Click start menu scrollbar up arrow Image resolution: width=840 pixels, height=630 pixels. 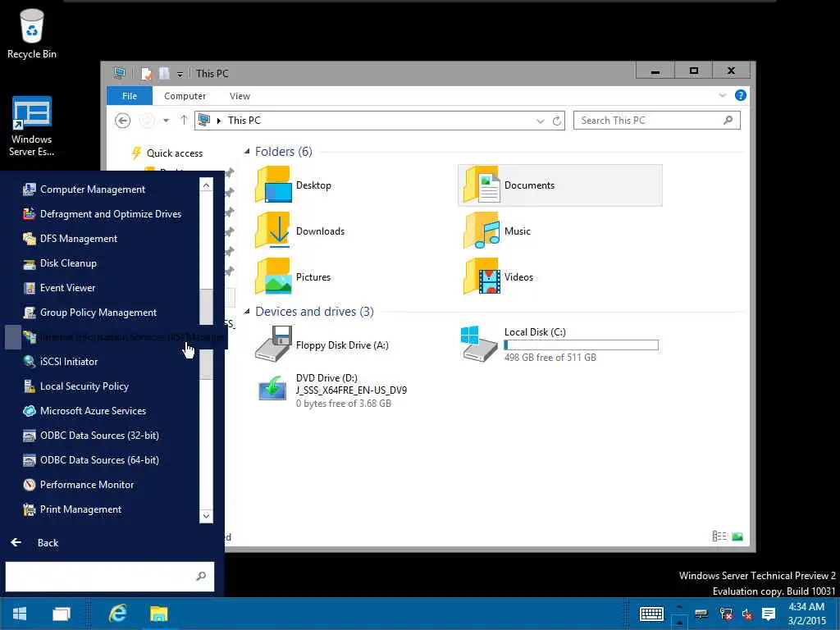coord(206,185)
